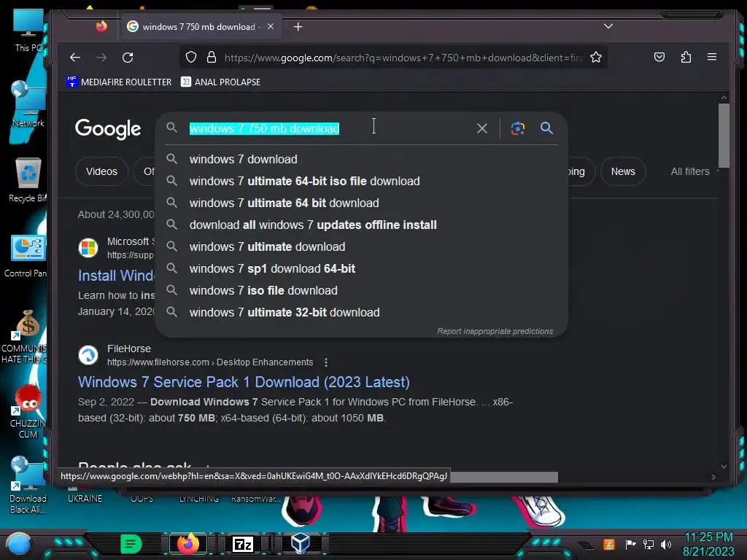This screenshot has width=747, height=560.
Task: Filter results by News
Action: 623,171
